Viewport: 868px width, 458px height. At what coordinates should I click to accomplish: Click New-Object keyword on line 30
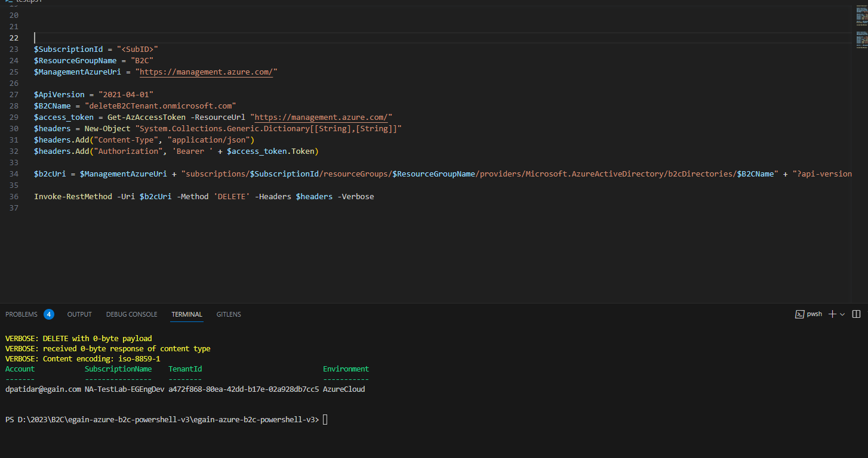click(x=107, y=128)
